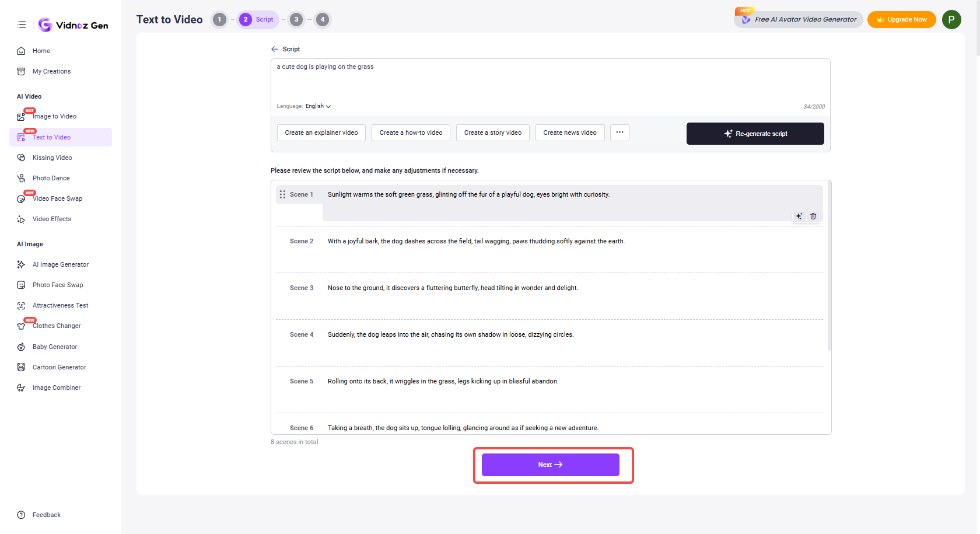The height and width of the screenshot is (534, 980).
Task: Open the Language English dropdown
Action: (318, 106)
